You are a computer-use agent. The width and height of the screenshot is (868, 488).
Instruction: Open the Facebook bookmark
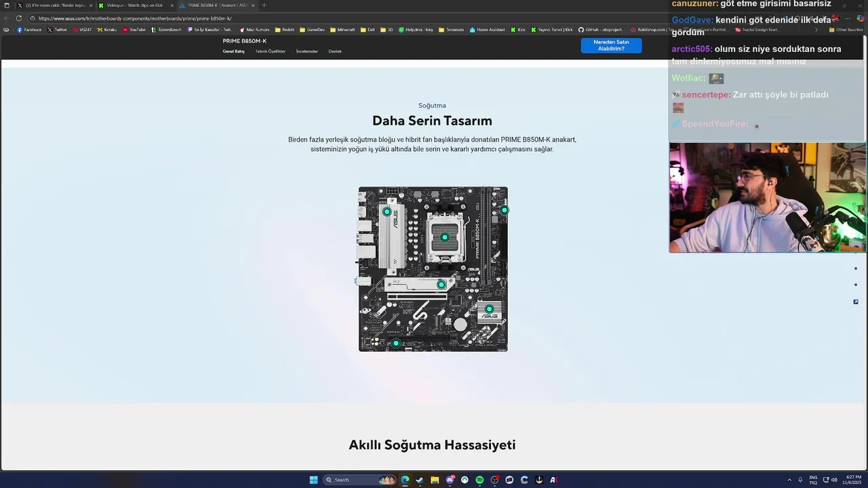(x=29, y=30)
